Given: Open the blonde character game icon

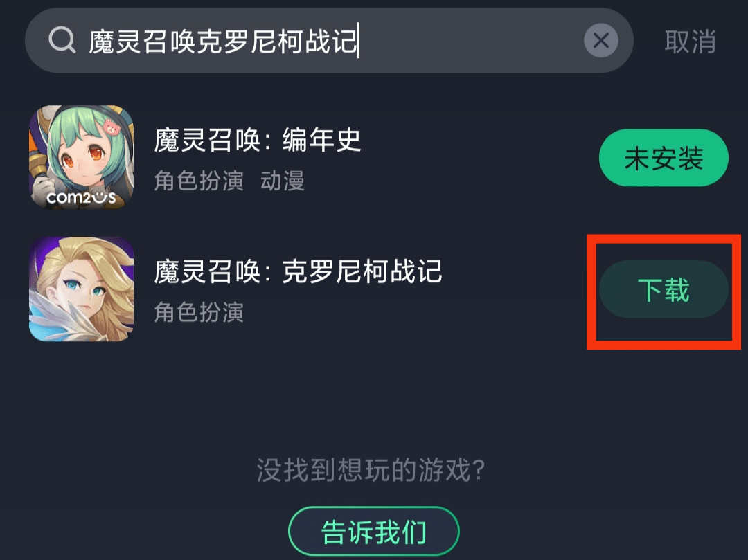Looking at the screenshot, I should [81, 289].
